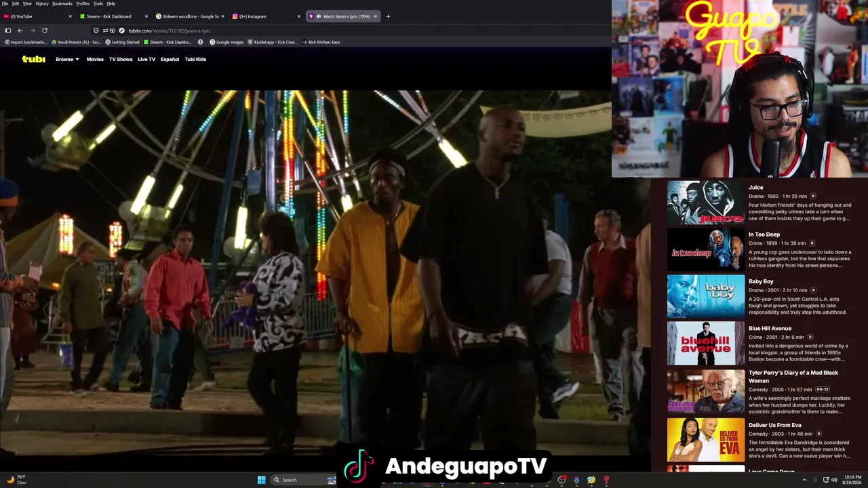Open the Diary of a Mad Black Woman thumbnail
868x488 pixels.
pyautogui.click(x=706, y=391)
